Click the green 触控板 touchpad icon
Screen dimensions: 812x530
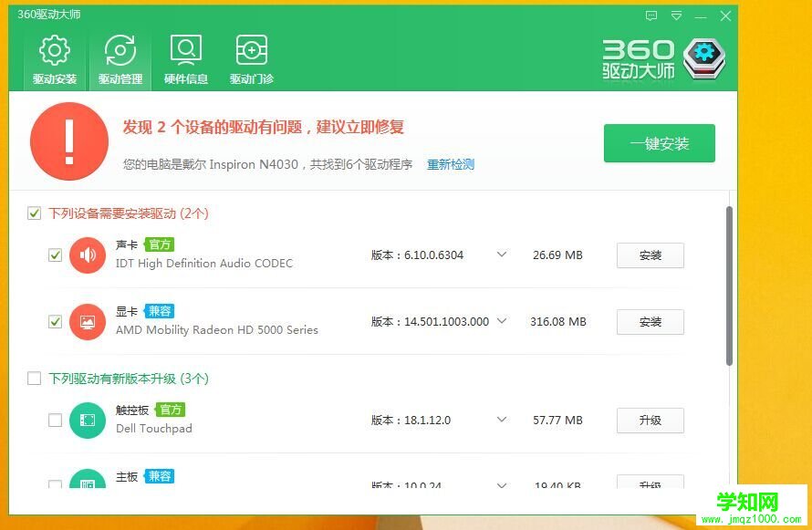(x=88, y=420)
